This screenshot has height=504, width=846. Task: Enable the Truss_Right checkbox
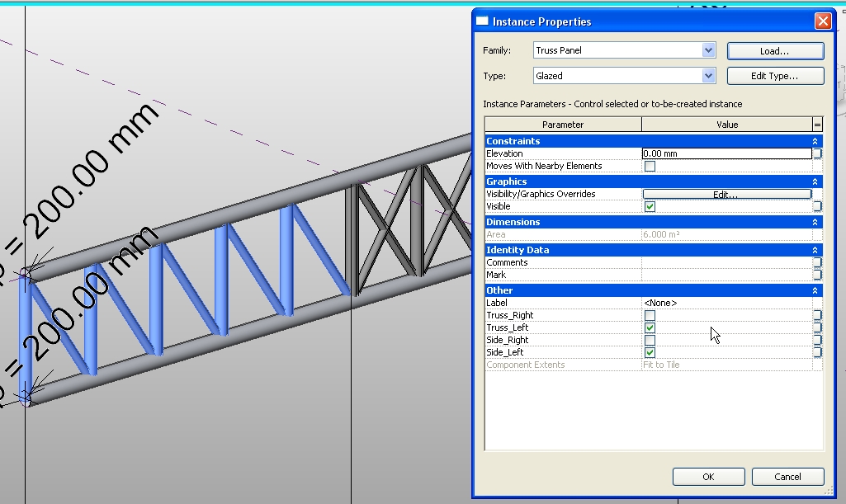pyautogui.click(x=649, y=315)
